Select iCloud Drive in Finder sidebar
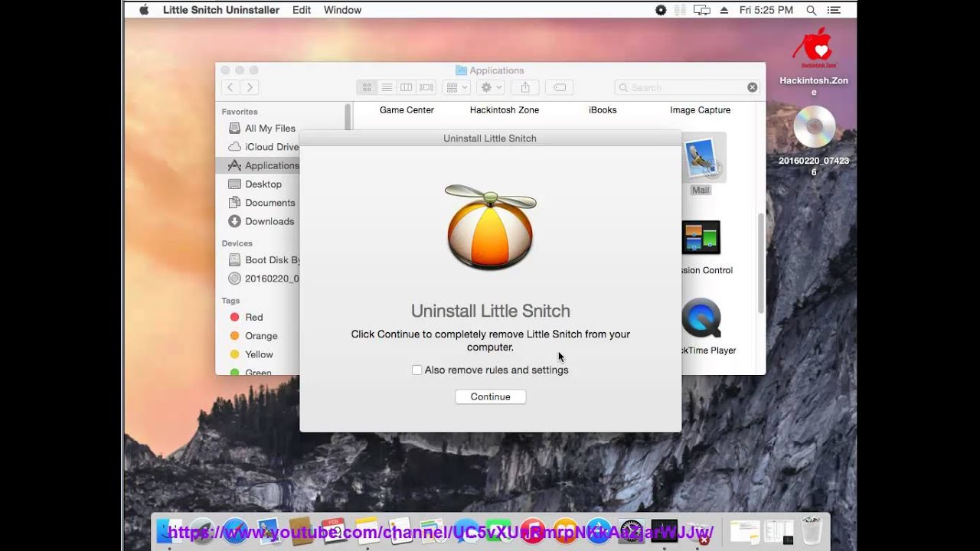The height and width of the screenshot is (551, 980). (x=263, y=147)
